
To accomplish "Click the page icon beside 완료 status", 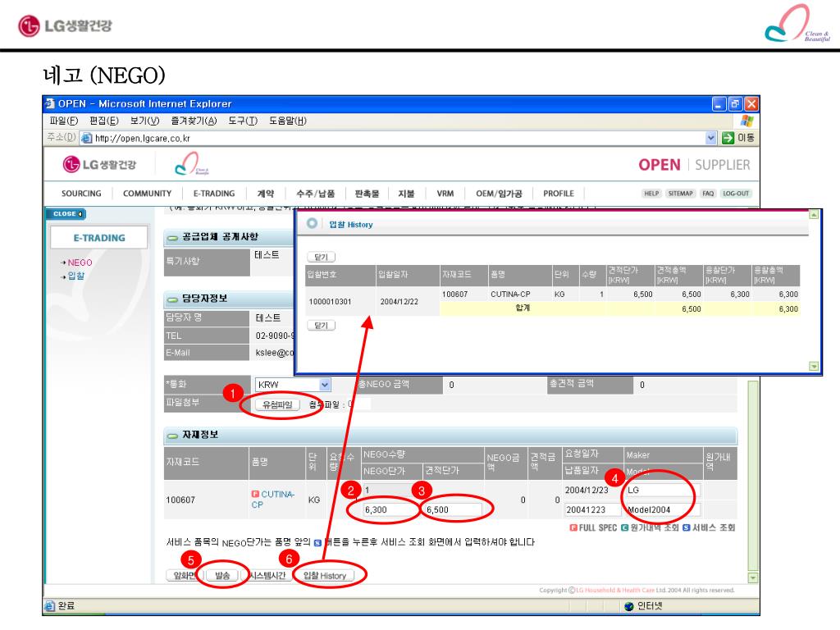I will pos(50,606).
